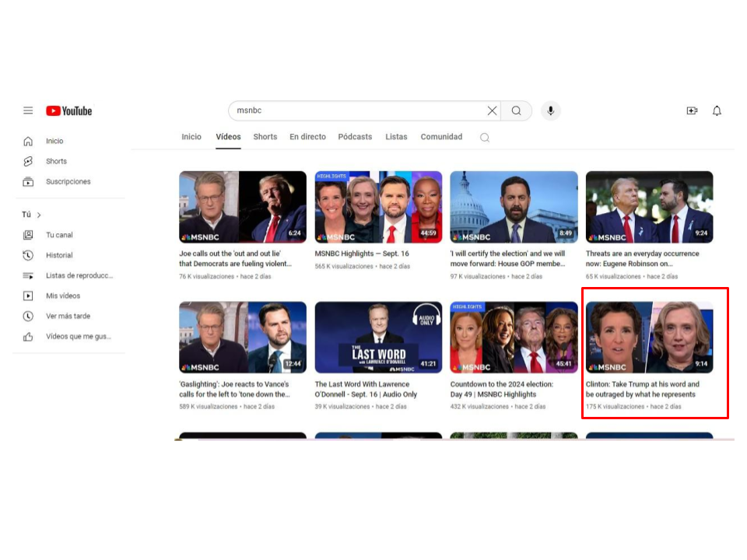Click the Shorts icon in sidebar
Image resolution: width=747 pixels, height=560 pixels.
click(x=28, y=162)
